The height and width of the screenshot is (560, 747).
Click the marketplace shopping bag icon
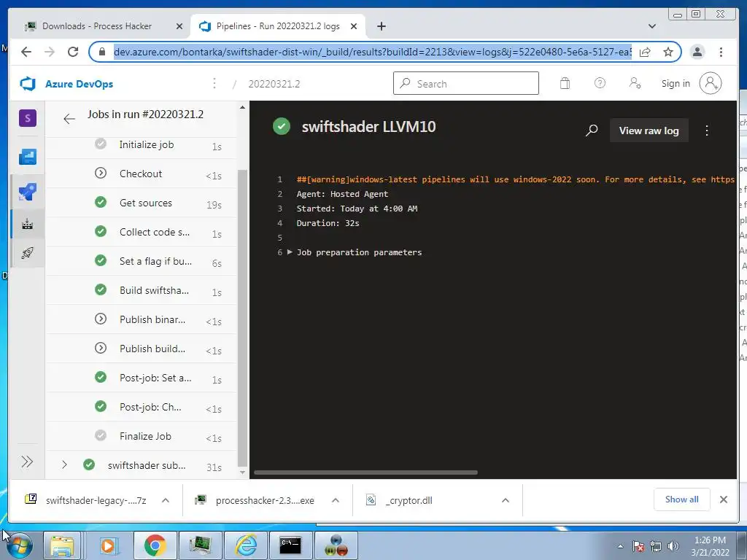point(565,83)
